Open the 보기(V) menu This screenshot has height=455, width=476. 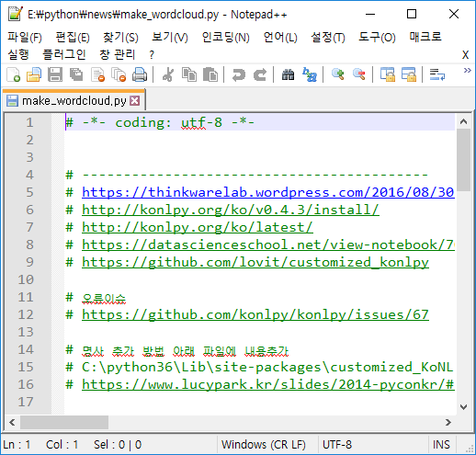pos(170,38)
